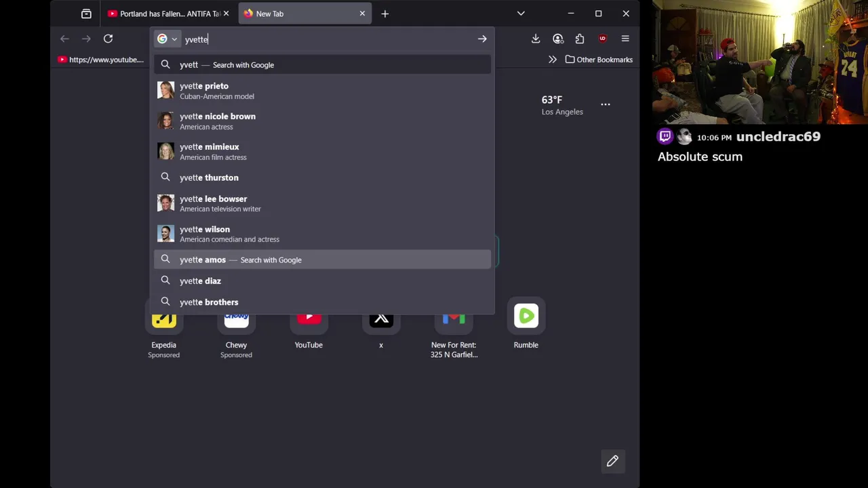Open the Expedia sponsored shortcut
Image resolution: width=868 pixels, height=488 pixels.
(163, 329)
